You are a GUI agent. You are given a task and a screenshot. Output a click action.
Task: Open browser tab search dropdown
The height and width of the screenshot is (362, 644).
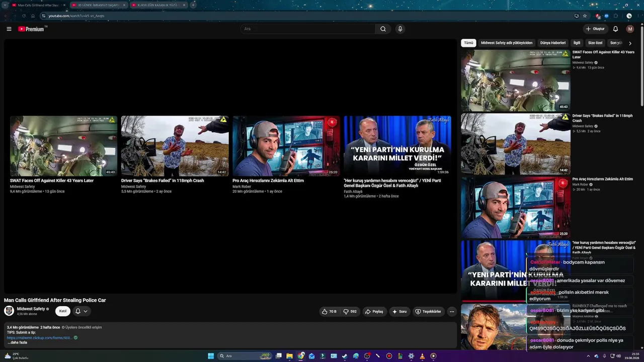tap(5, 5)
